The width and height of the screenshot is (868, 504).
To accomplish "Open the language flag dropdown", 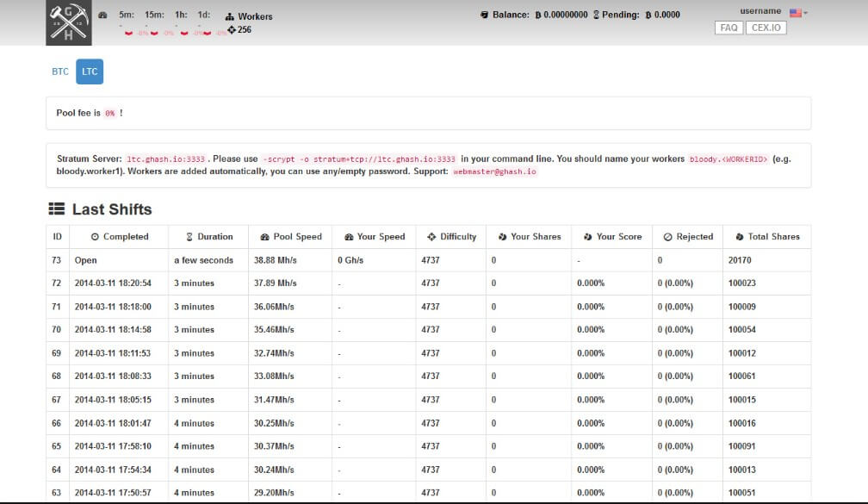I will point(797,12).
